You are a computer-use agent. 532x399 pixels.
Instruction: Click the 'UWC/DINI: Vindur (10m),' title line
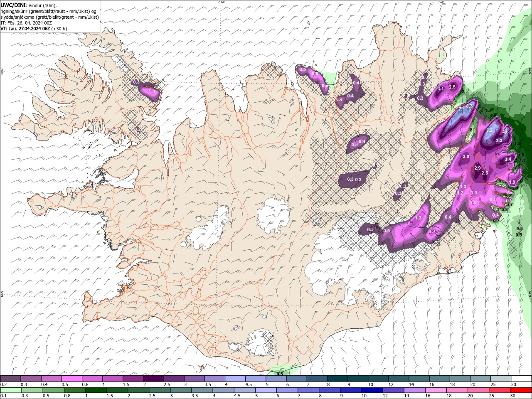coord(29,5)
